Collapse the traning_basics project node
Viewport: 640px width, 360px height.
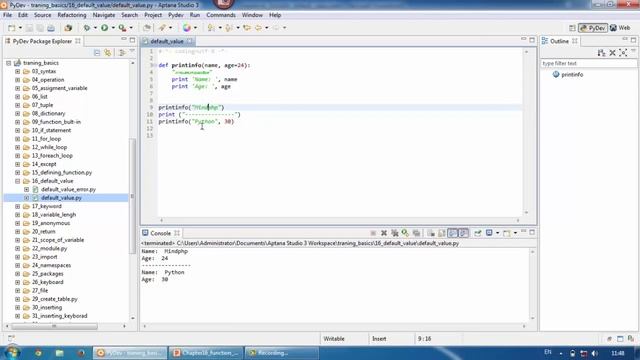coord(9,63)
